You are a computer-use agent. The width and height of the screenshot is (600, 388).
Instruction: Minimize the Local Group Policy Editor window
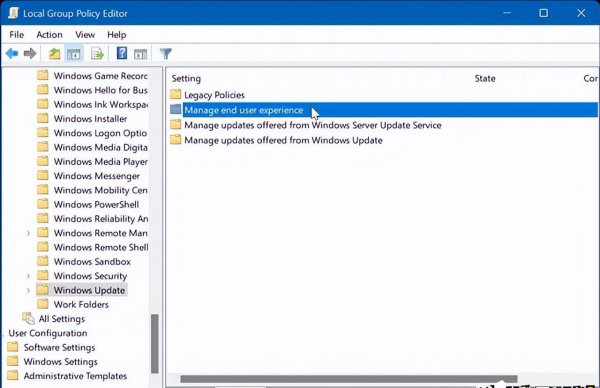507,13
